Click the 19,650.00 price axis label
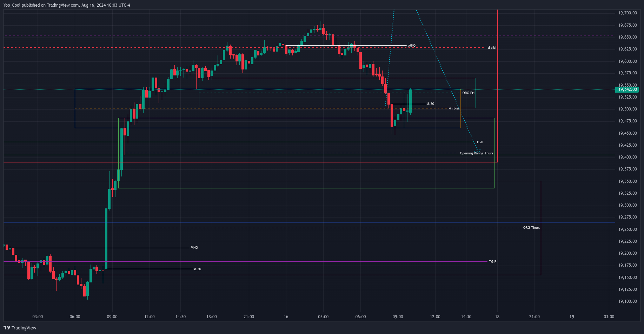This screenshot has height=334, width=644. (x=628, y=37)
